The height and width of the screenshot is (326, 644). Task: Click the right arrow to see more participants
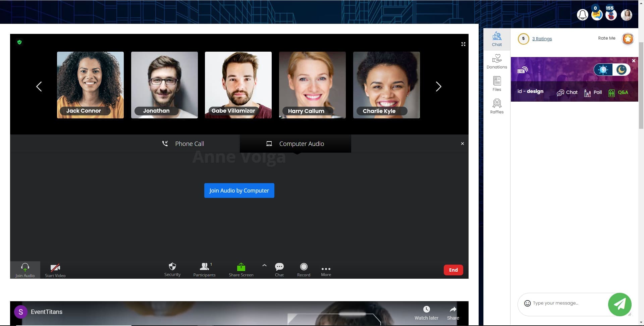pos(439,86)
